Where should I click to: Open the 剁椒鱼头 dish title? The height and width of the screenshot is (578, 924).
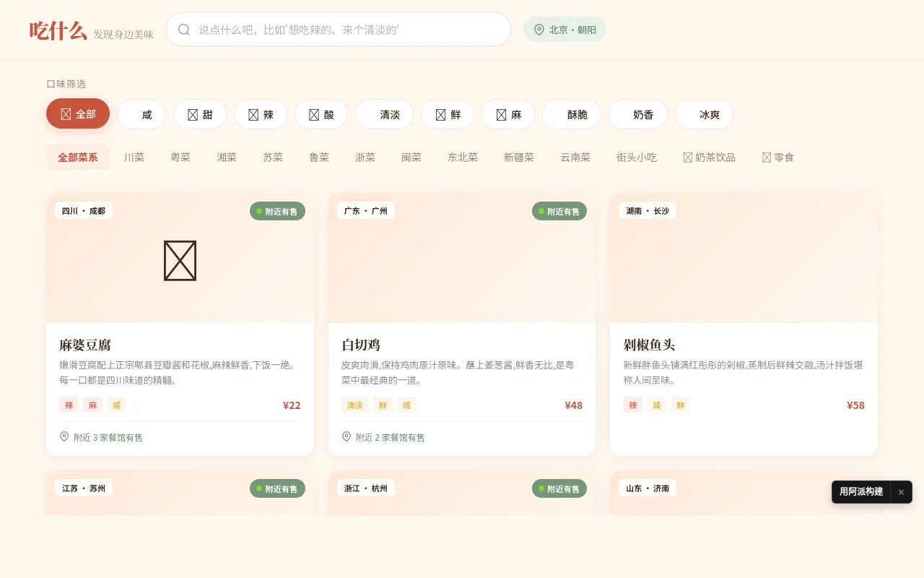649,345
